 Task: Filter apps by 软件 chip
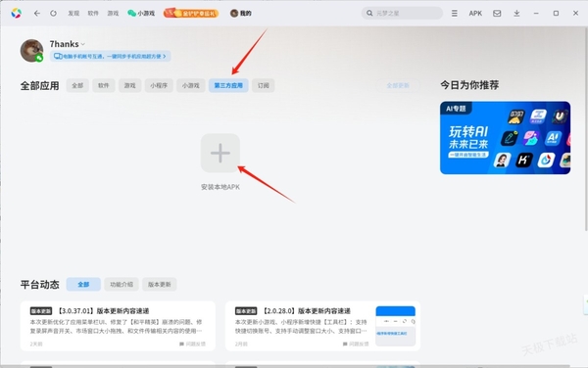(x=104, y=85)
